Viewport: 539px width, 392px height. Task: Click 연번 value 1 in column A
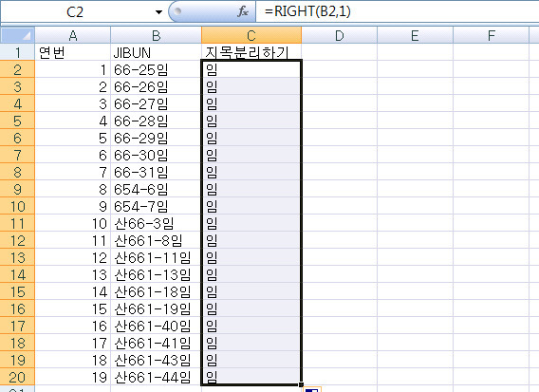(72, 69)
